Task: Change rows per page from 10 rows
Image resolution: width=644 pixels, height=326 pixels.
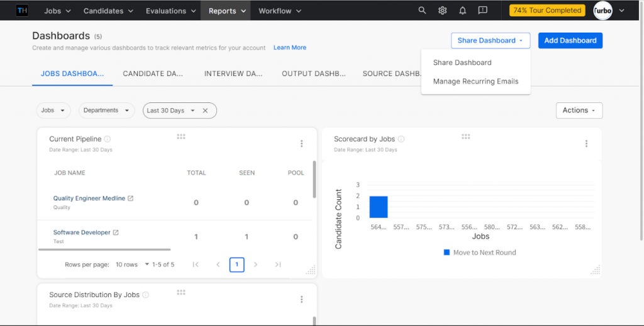Action: pos(132,264)
